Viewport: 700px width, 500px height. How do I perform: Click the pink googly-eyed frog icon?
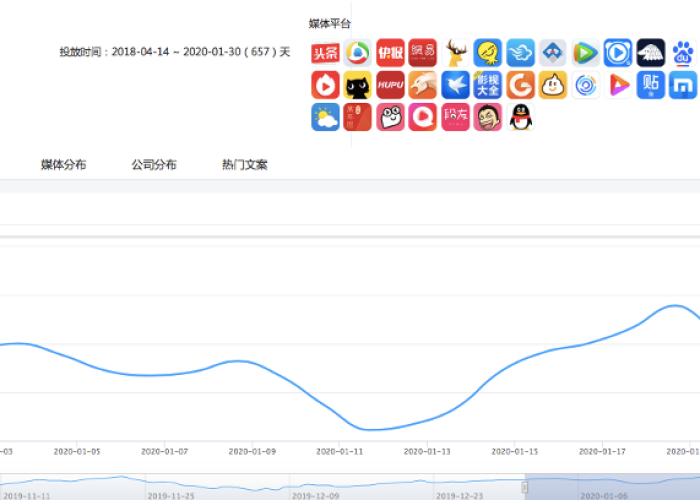click(390, 117)
